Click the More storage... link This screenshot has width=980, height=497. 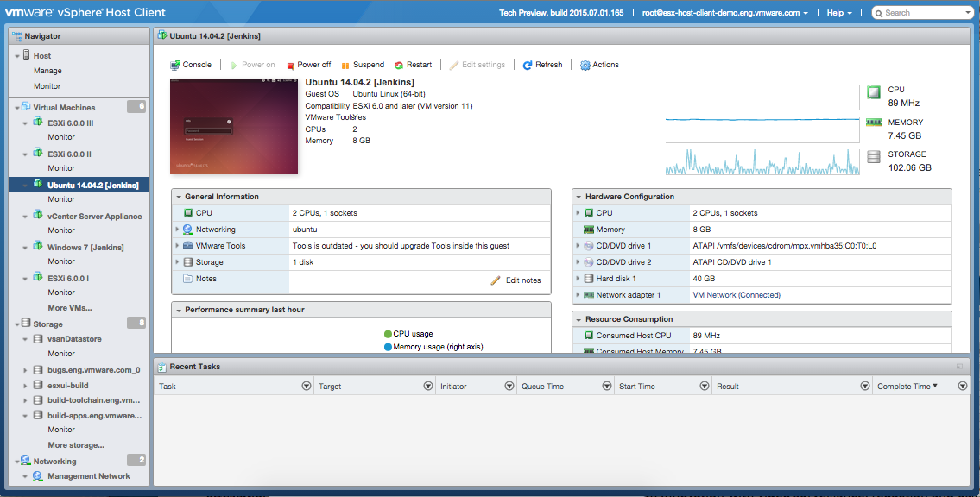pyautogui.click(x=76, y=445)
